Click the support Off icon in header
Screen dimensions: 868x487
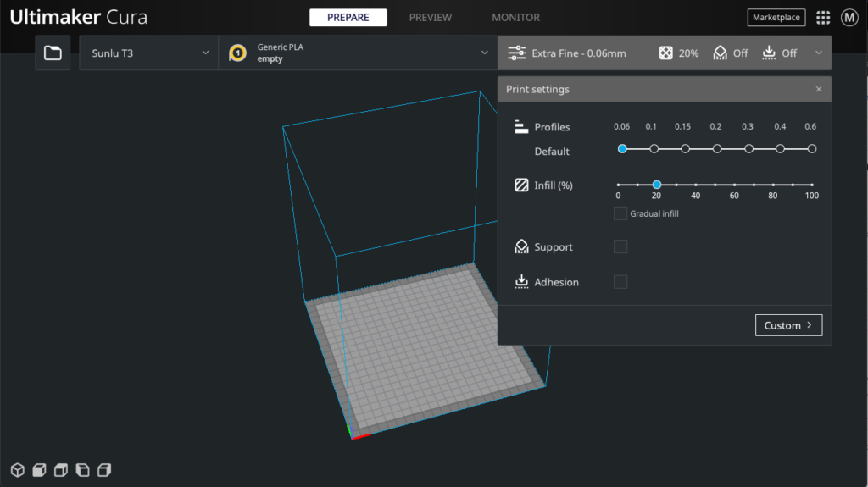(721, 53)
